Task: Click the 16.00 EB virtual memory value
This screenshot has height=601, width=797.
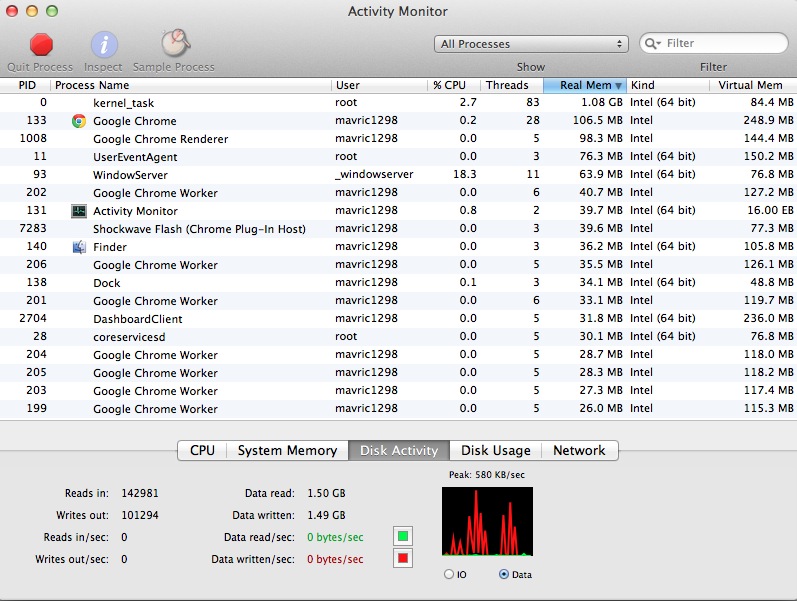Action: (770, 211)
